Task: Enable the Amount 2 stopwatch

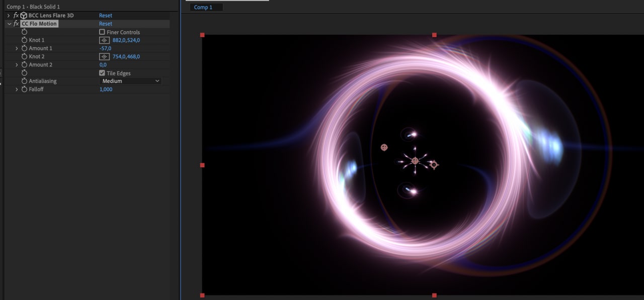Action: pos(24,64)
